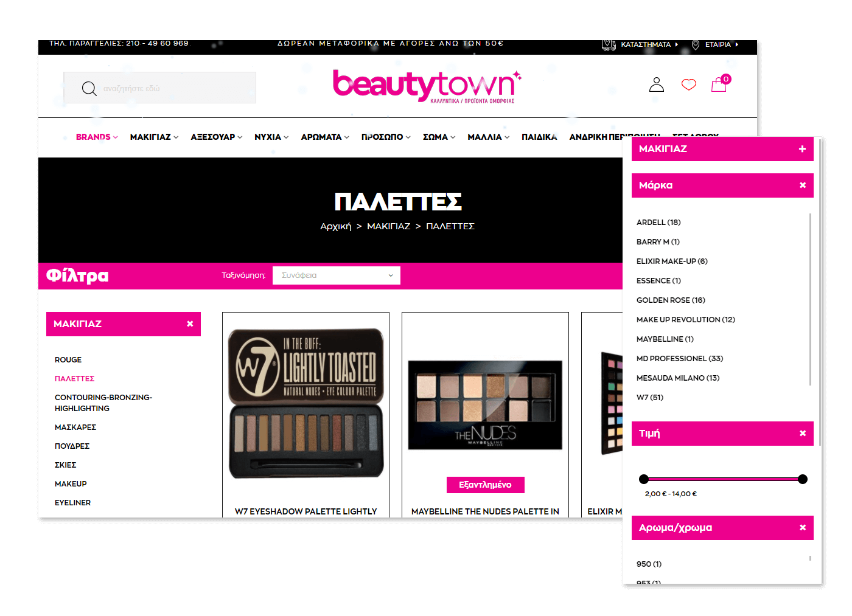852x616 pixels.
Task: Select CONTOURING-BRONZING-HIGHLIGHTING category
Action: pos(103,403)
